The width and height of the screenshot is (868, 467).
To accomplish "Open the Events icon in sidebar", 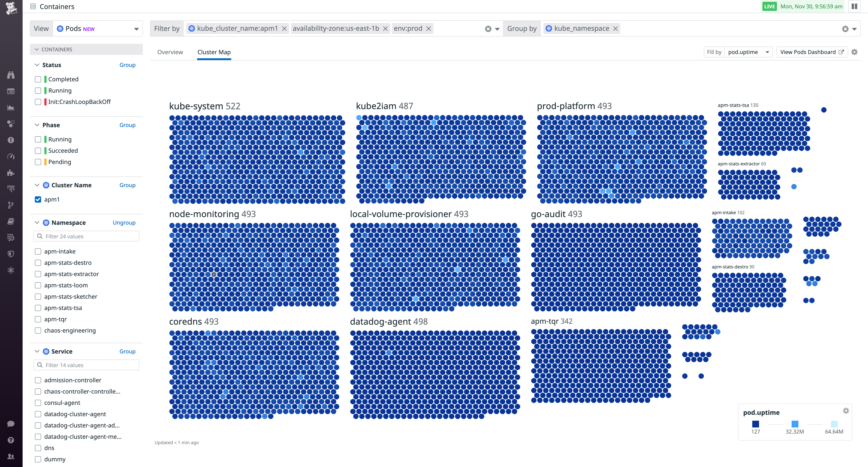I will click(x=11, y=91).
